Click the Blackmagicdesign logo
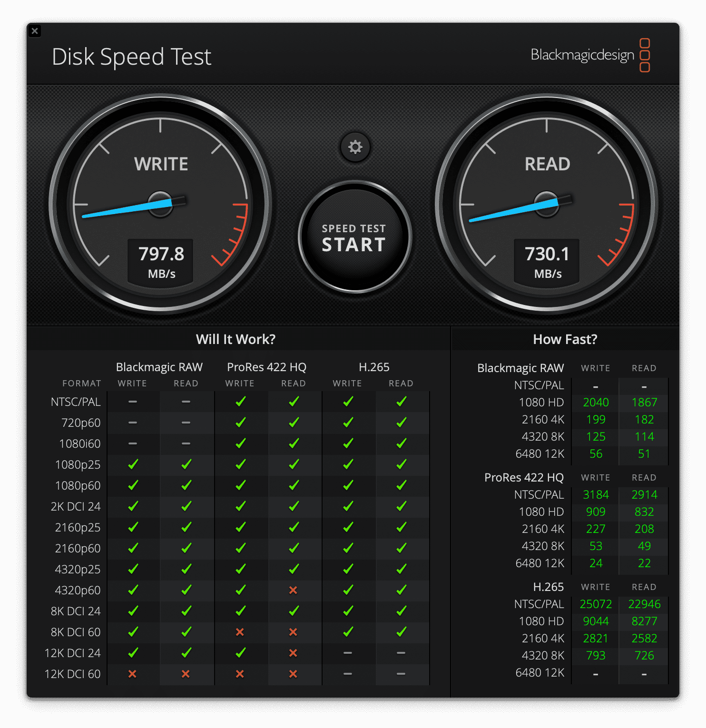The width and height of the screenshot is (706, 728). (590, 55)
